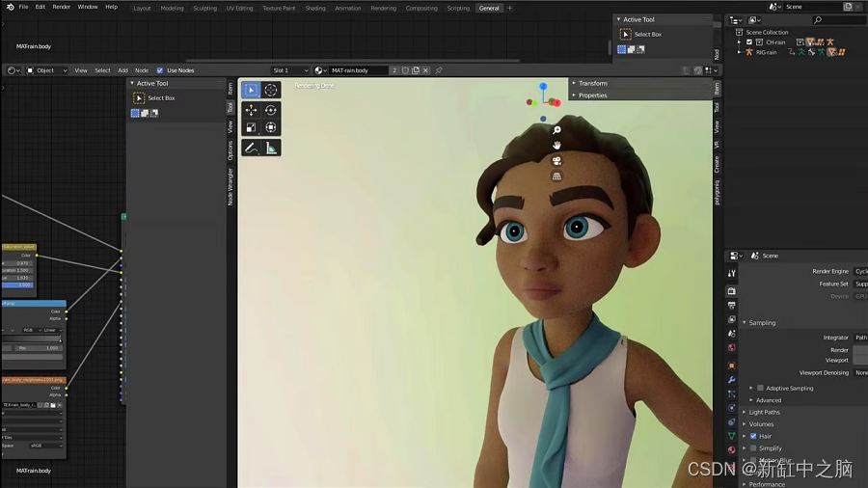The width and height of the screenshot is (868, 488).
Task: Pin the material with the pin icon
Action: pyautogui.click(x=439, y=70)
